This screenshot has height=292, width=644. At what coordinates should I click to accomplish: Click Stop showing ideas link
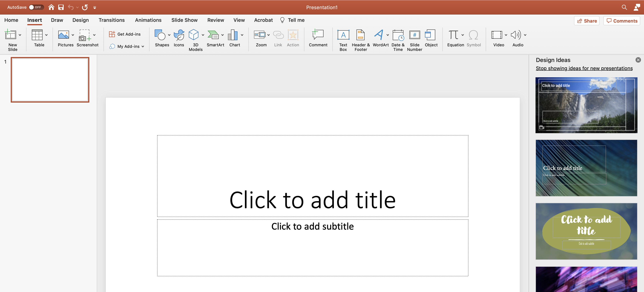point(584,68)
